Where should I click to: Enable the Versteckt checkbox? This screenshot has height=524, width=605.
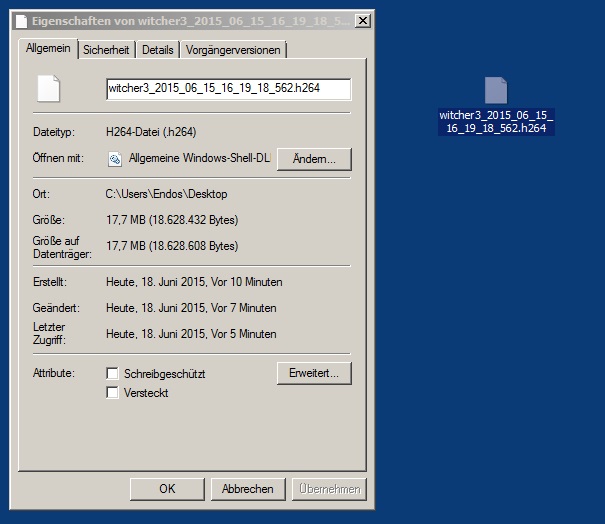click(112, 392)
